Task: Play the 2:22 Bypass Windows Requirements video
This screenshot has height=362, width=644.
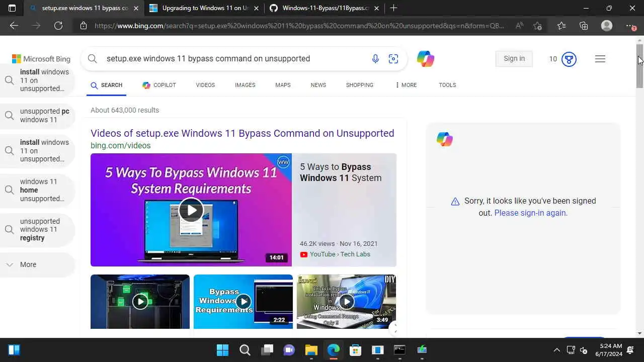Action: [x=243, y=302]
